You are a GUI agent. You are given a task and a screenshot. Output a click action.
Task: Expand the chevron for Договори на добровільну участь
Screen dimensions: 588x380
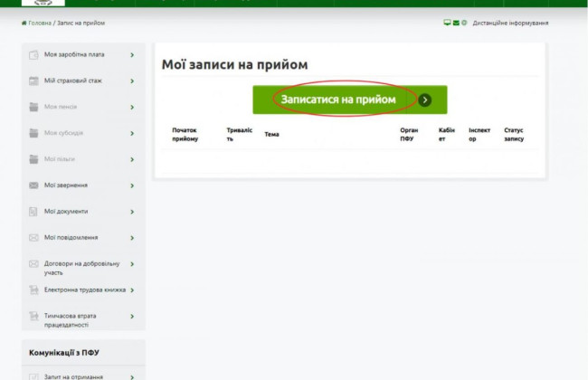pos(132,264)
